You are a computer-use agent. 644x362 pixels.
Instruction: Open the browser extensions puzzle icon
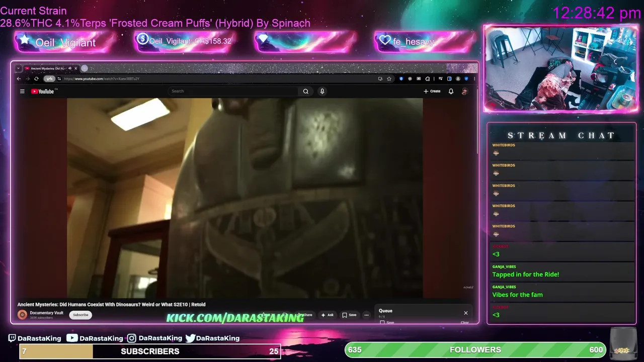click(427, 78)
